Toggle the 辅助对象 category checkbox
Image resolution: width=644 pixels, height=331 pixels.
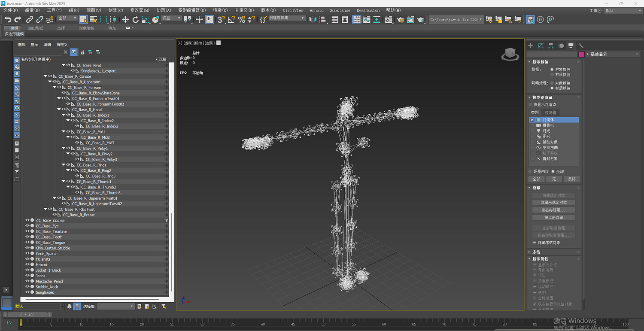pos(532,142)
